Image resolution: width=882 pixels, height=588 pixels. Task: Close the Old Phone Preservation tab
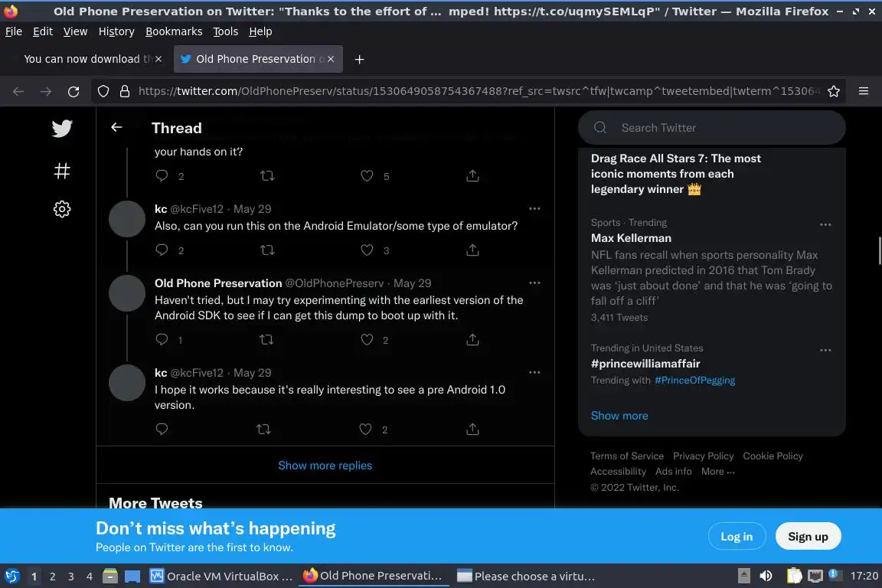pyautogui.click(x=331, y=59)
